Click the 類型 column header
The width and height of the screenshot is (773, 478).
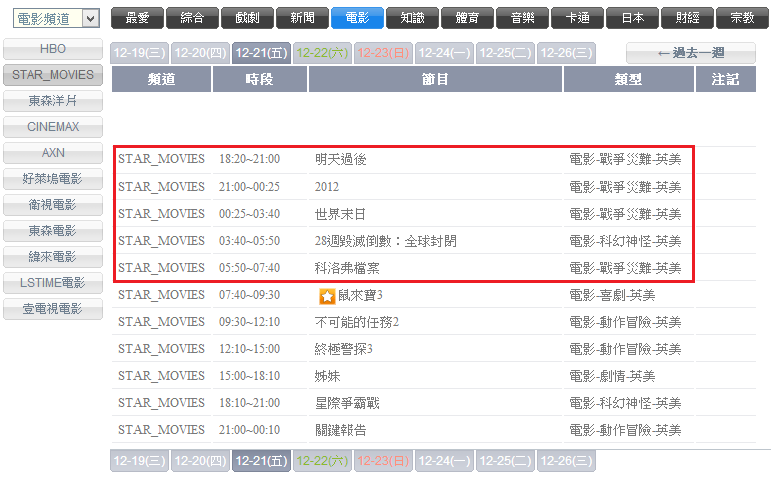(x=629, y=79)
